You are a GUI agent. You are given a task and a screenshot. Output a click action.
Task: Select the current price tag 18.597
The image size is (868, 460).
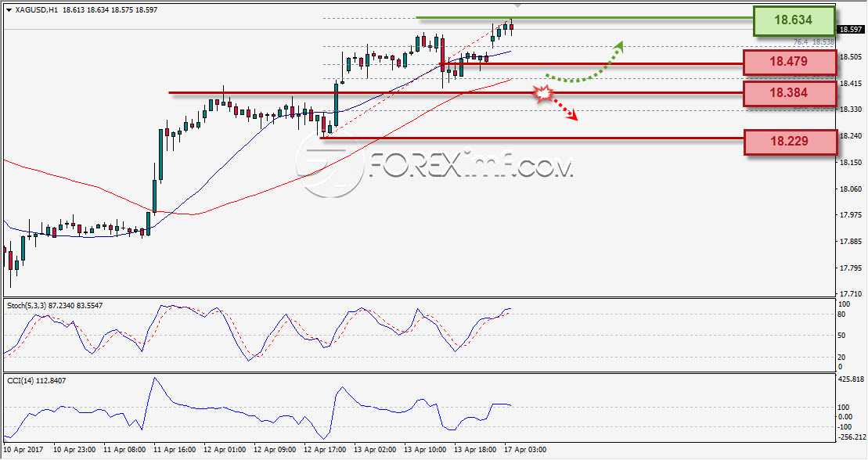tap(851, 30)
